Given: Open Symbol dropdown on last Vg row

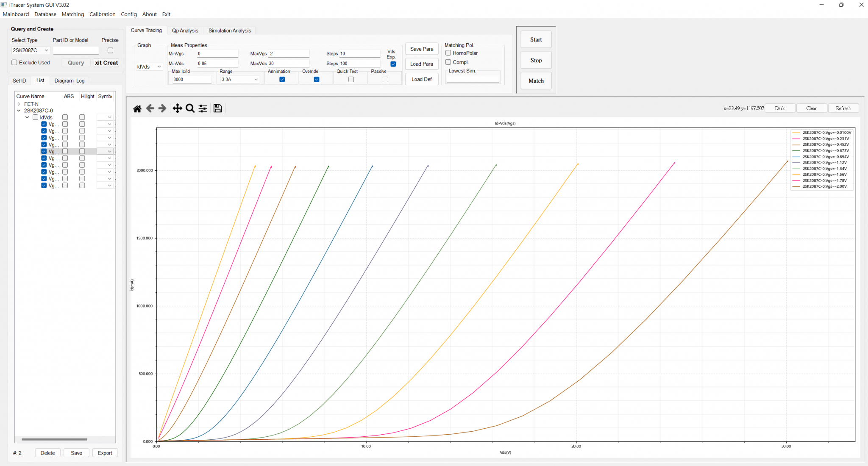Looking at the screenshot, I should click(105, 186).
